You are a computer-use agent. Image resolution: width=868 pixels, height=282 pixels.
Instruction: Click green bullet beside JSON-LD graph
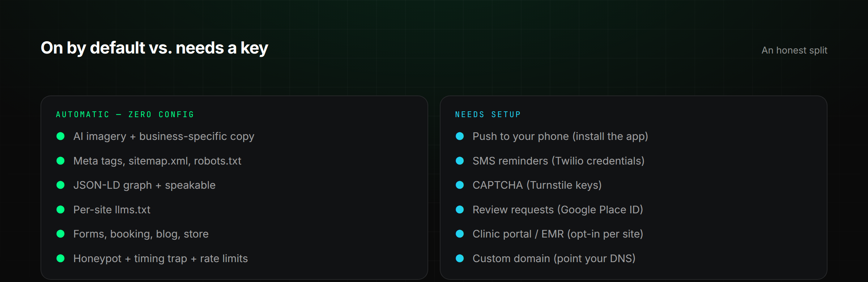[x=60, y=185]
